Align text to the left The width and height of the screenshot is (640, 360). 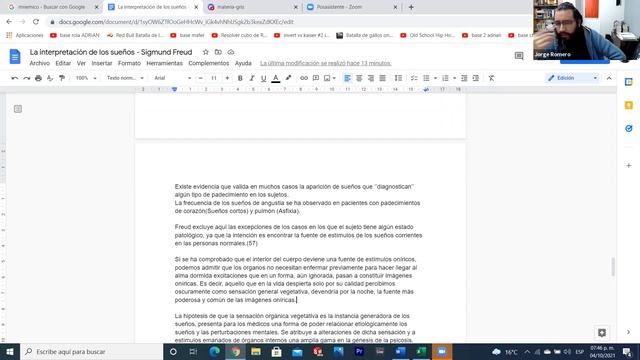(x=347, y=78)
